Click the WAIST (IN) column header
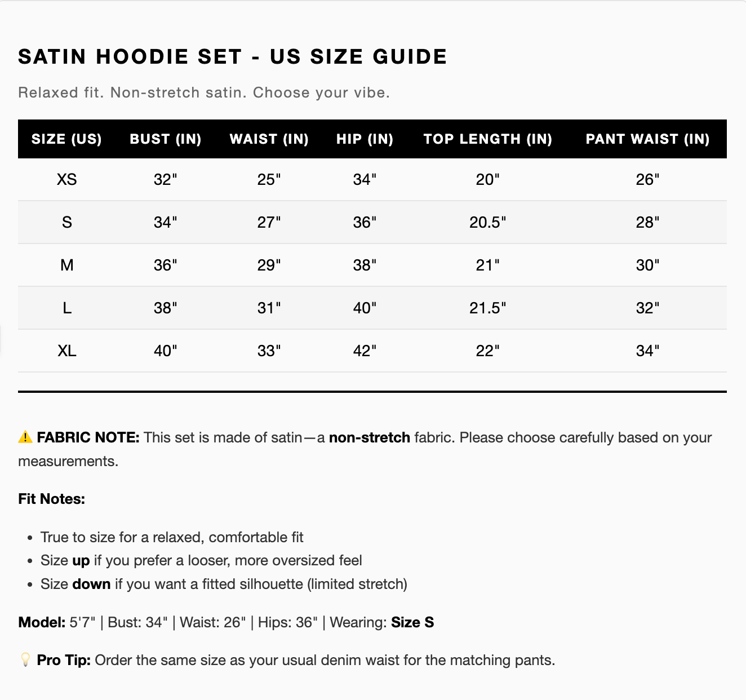The image size is (746, 700). click(269, 139)
